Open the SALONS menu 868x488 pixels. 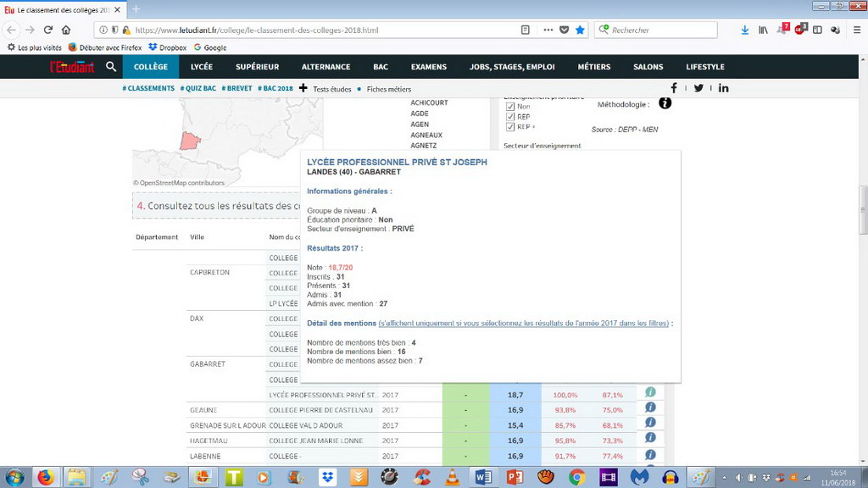(x=648, y=66)
